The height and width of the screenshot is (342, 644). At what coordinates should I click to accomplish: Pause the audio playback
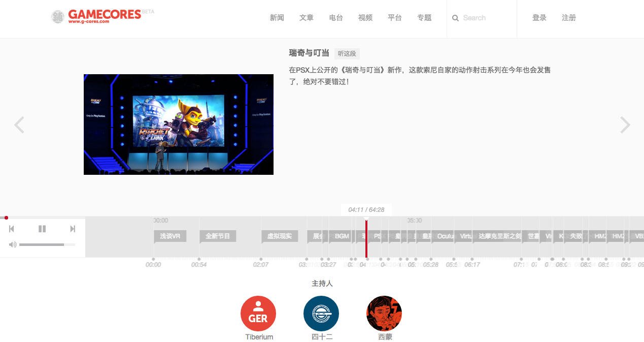pyautogui.click(x=42, y=229)
